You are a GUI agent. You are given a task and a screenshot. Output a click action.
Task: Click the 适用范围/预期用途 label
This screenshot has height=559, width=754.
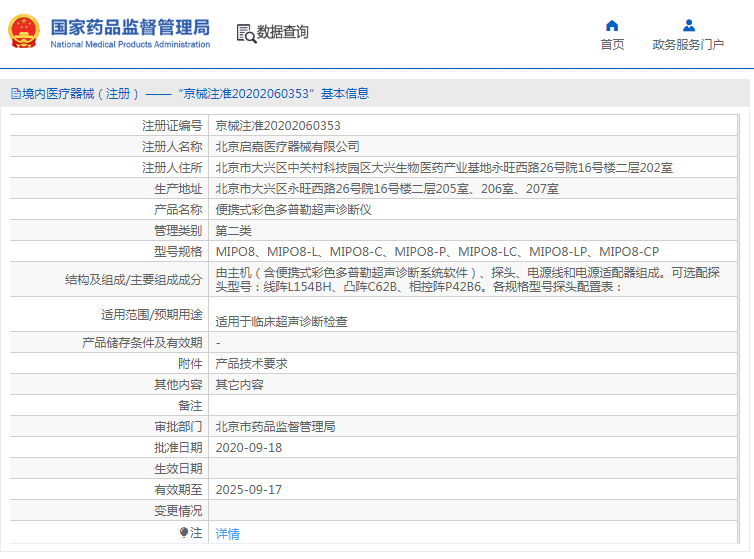point(151,315)
